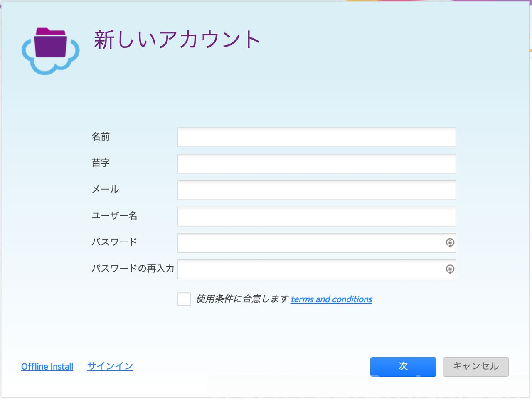
Task: Tick the 使用条件に合意します checkbox
Action: pos(184,299)
